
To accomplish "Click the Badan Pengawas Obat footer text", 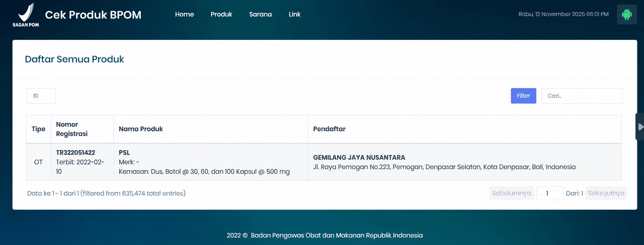I will [x=325, y=235].
